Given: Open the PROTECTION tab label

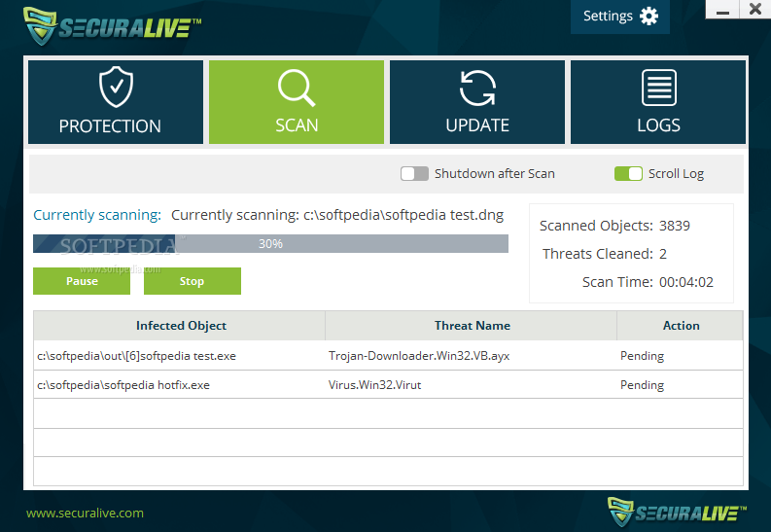Looking at the screenshot, I should click(x=110, y=126).
